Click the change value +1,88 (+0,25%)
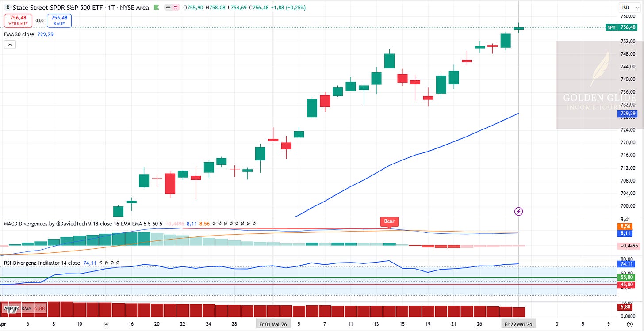The height and width of the screenshot is (331, 644). (x=289, y=8)
